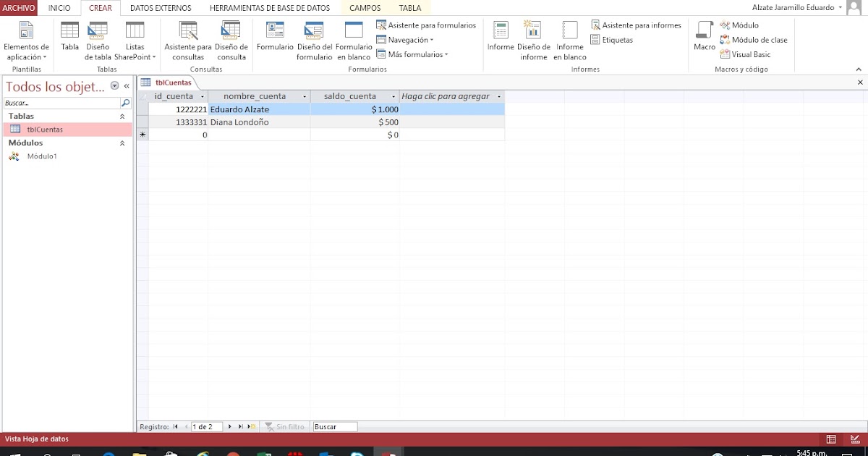868x456 pixels.
Task: Open Diseño de consulta
Action: tap(231, 40)
